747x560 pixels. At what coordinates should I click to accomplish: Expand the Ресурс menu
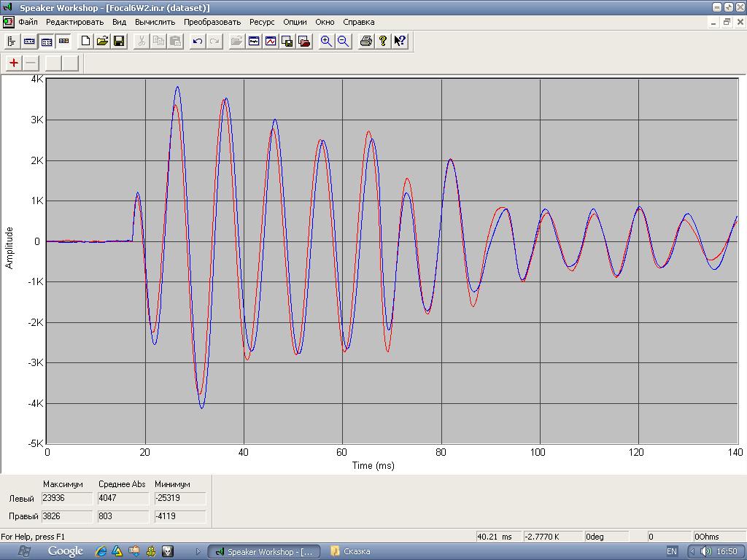pos(262,22)
